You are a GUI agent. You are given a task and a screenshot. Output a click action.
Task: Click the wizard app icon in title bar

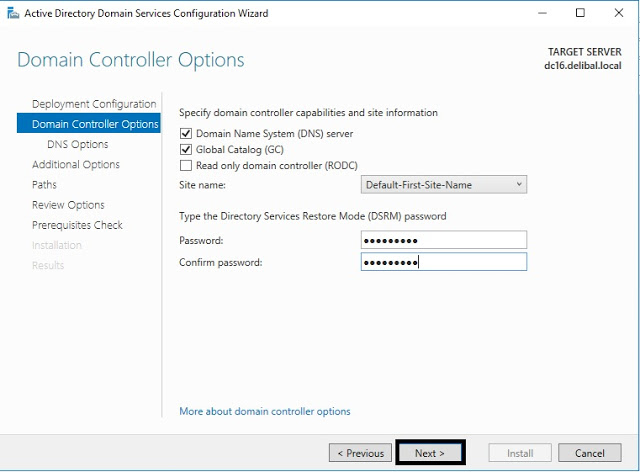[x=11, y=14]
